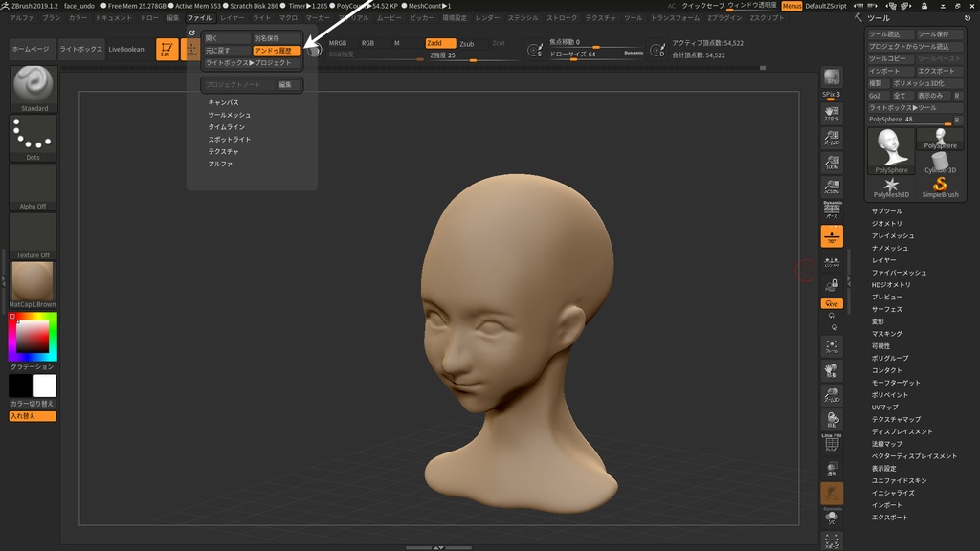Screen dimensions: 980x551
Task: Open the ブラシ menu
Action: point(51,18)
